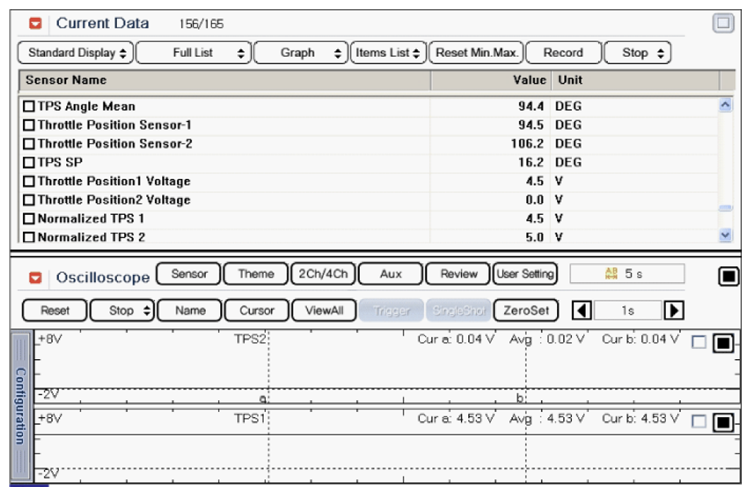Screen dimensions: 751x496
Task: Expand the Full List dropdown
Action: (x=192, y=53)
